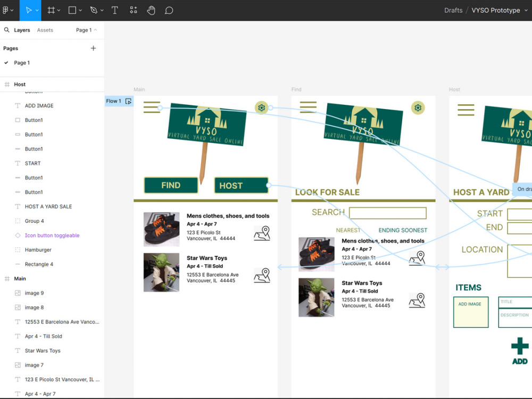
Task: Click the ENDING SOONEST sort option
Action: [x=403, y=230]
